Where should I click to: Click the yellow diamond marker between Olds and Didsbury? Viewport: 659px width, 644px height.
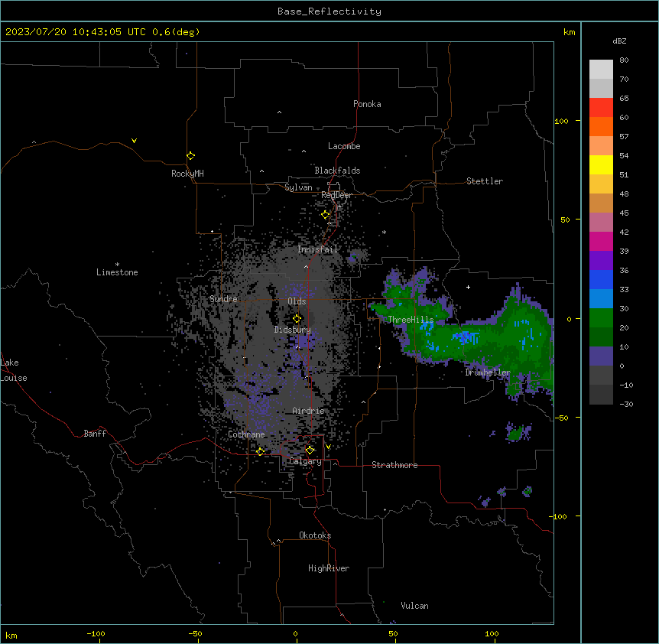pos(297,319)
